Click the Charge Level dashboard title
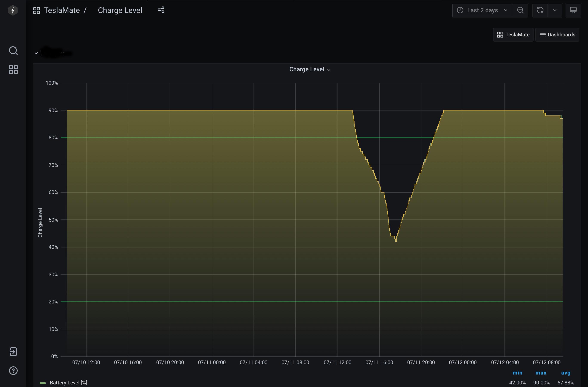Viewport: 588px width, 387px height. coord(120,10)
